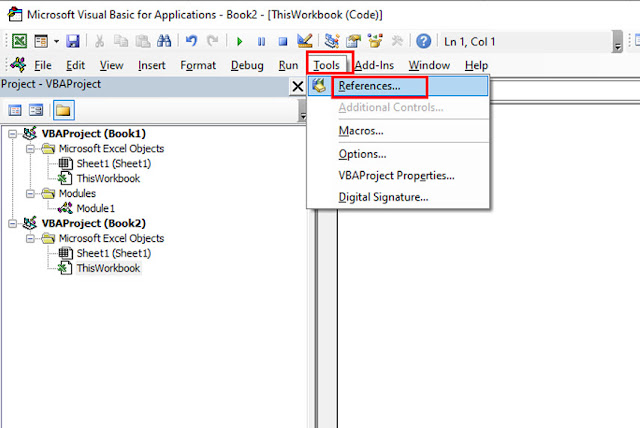Choose VBAProject Properties... menu entry

pyautogui.click(x=398, y=176)
